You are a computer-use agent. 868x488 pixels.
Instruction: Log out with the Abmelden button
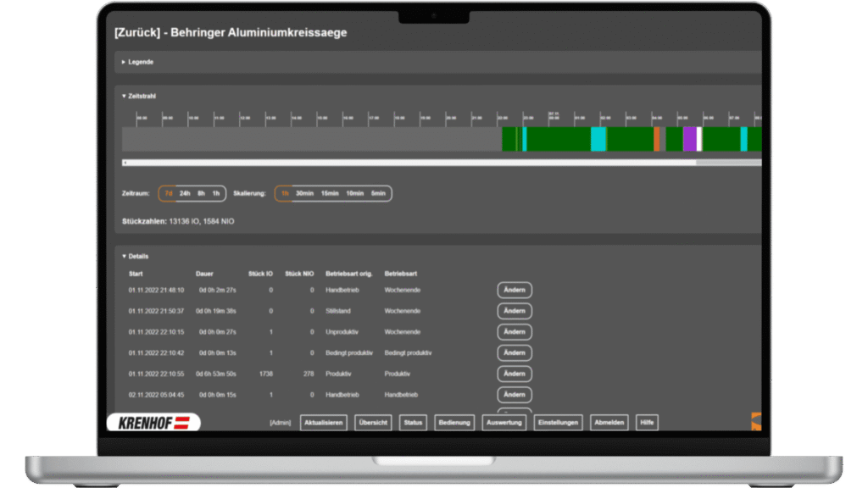click(609, 423)
